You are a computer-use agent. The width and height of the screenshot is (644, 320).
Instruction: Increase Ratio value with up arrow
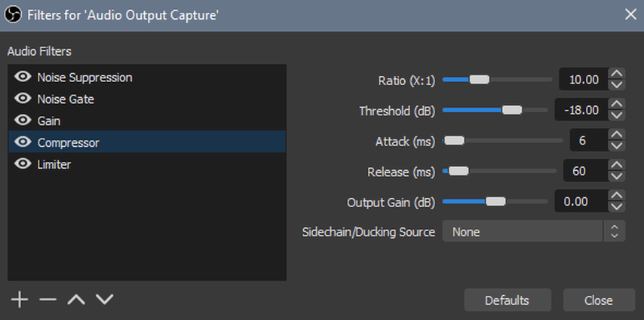click(617, 74)
